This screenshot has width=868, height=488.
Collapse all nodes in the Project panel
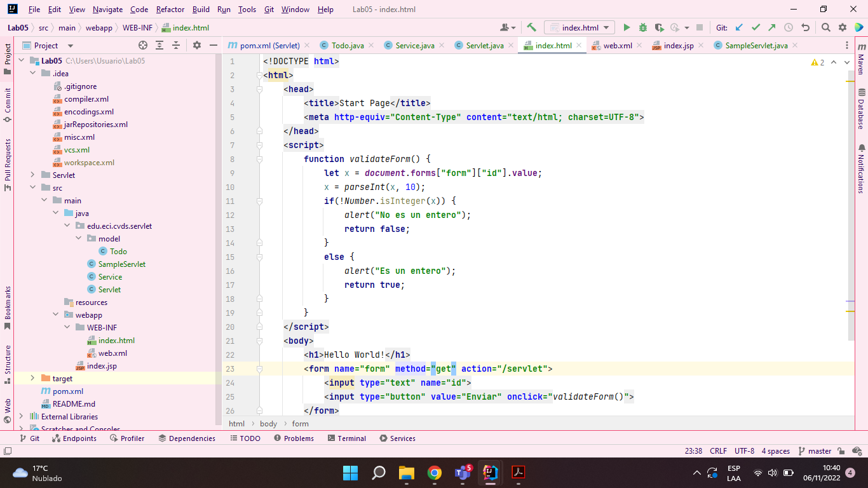click(x=176, y=45)
